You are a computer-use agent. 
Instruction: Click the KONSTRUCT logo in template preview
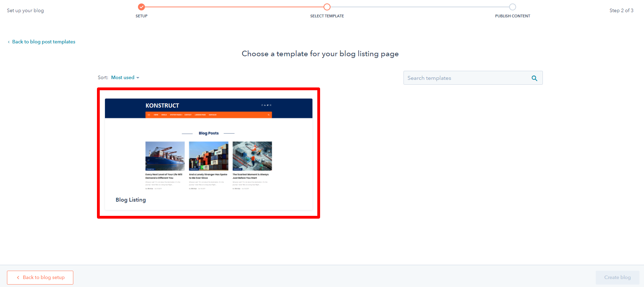pyautogui.click(x=162, y=105)
